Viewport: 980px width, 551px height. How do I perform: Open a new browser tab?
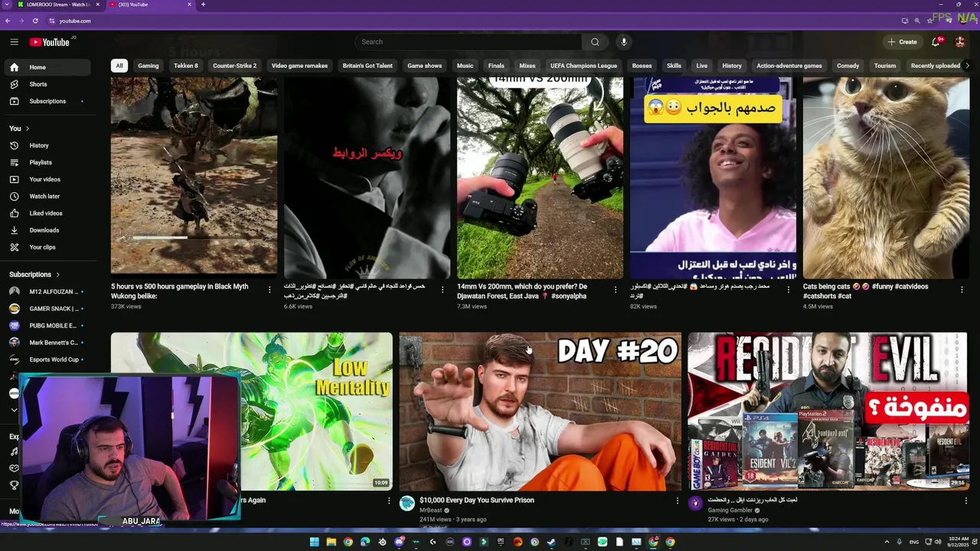pyautogui.click(x=203, y=5)
